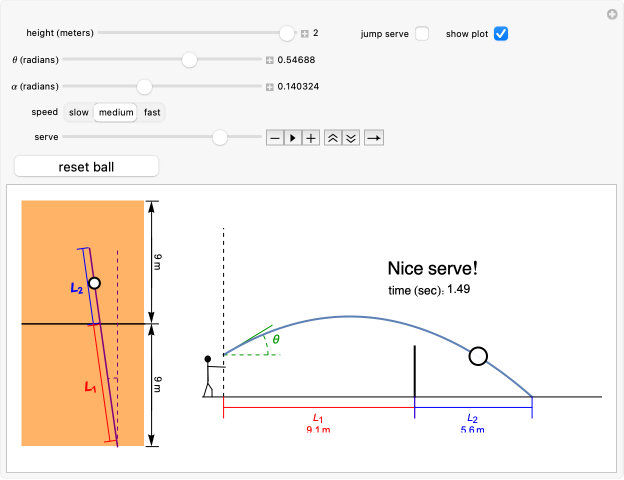Choose the medium speed setting
This screenshot has height=480, width=624.
click(116, 112)
